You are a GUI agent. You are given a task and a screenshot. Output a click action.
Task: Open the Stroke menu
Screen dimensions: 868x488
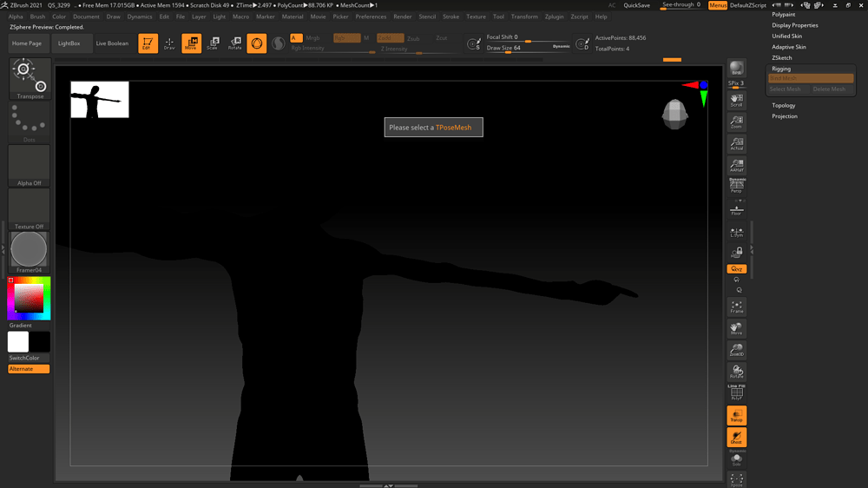coord(450,16)
